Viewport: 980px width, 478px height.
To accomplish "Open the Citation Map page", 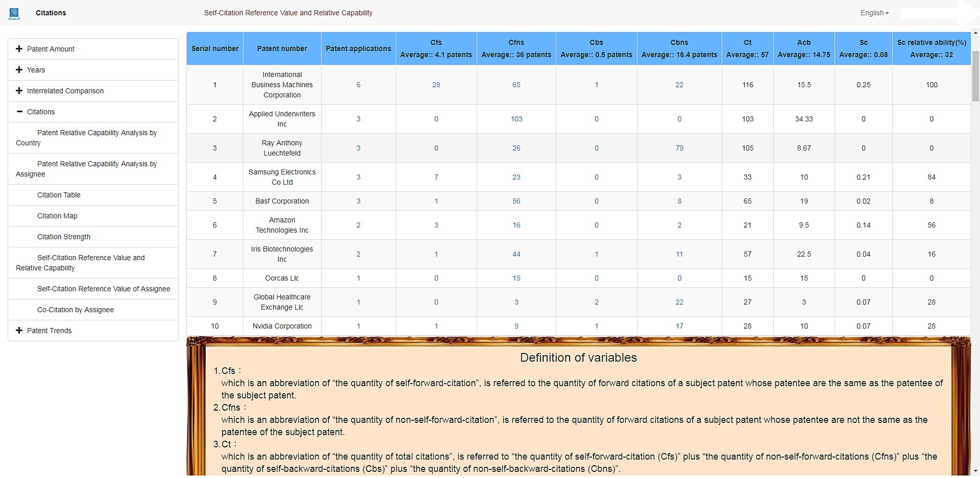I will 93,216.
